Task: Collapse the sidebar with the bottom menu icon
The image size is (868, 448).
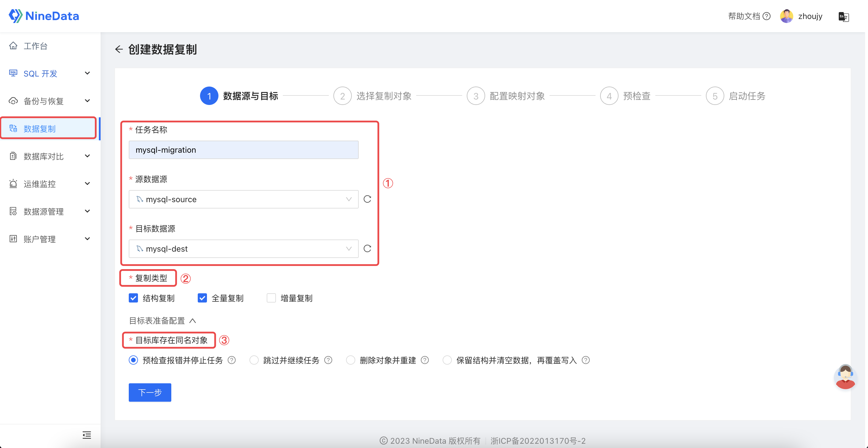Action: [x=87, y=435]
